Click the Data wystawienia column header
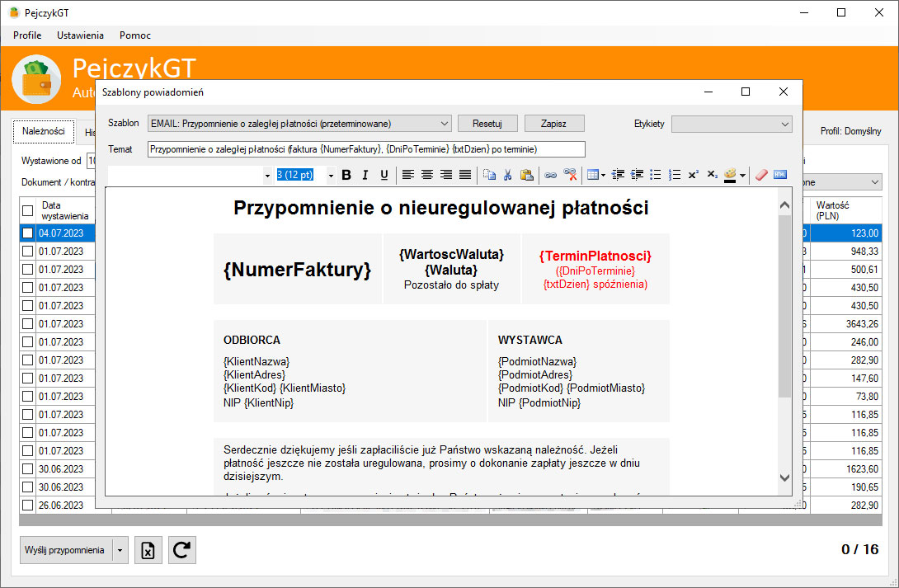The image size is (899, 588). 65,210
